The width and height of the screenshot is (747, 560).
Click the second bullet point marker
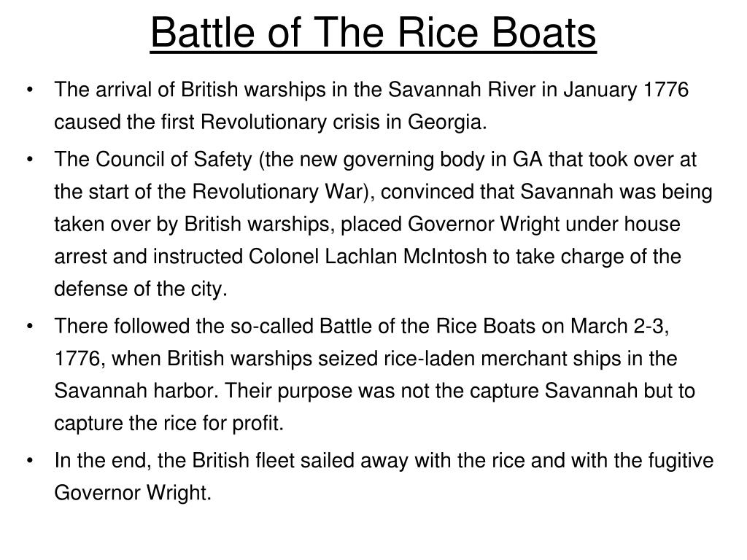(30, 160)
